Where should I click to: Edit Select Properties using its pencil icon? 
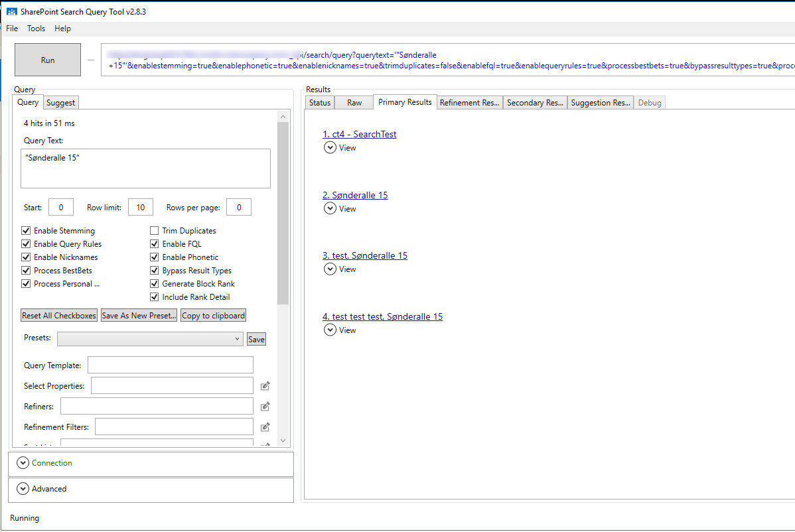(x=265, y=385)
